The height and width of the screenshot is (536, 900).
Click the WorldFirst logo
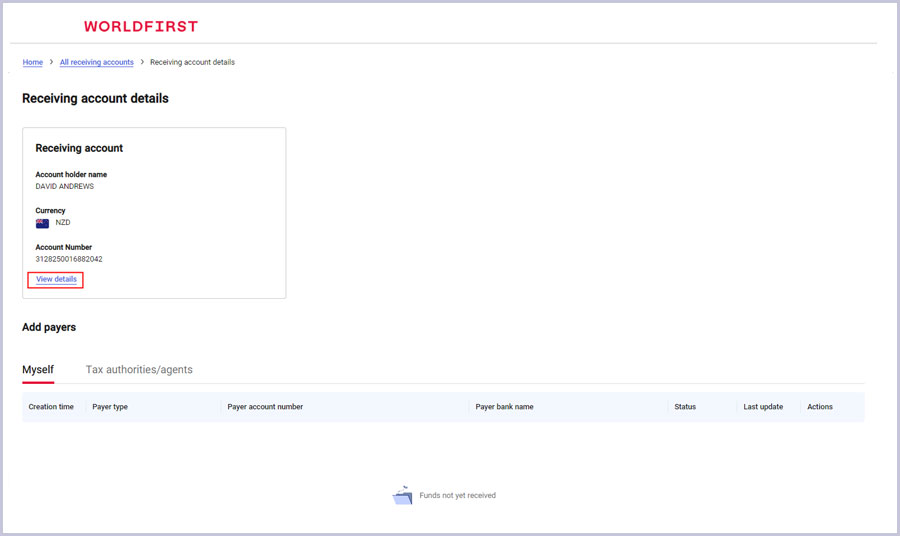pyautogui.click(x=141, y=26)
